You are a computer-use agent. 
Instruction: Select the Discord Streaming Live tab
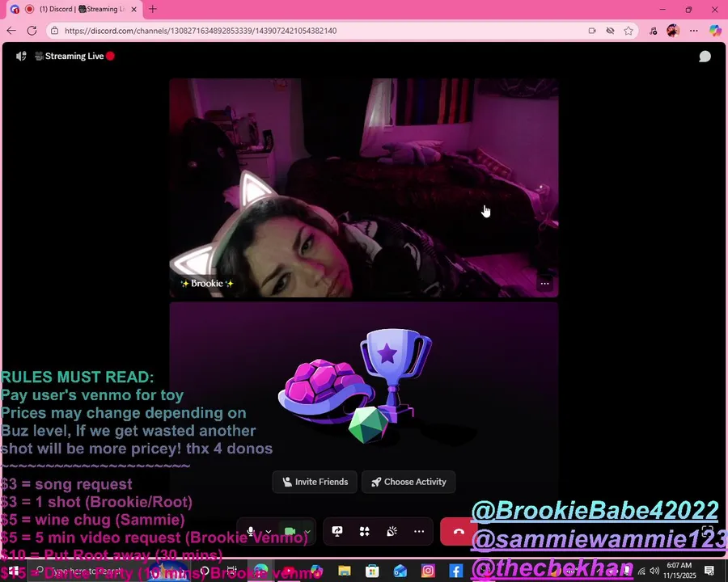click(x=74, y=9)
